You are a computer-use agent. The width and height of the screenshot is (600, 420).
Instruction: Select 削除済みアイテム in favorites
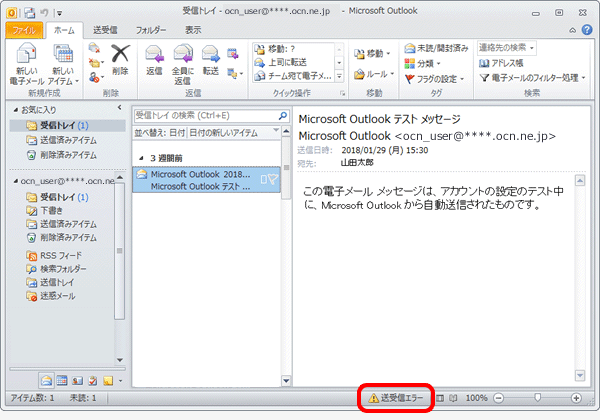pyautogui.click(x=67, y=155)
